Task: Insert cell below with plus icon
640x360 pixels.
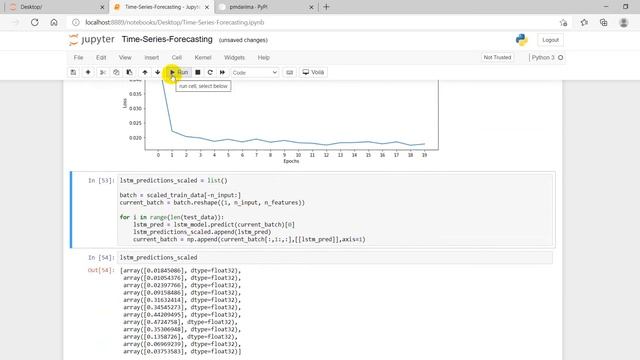Action: pos(88,72)
